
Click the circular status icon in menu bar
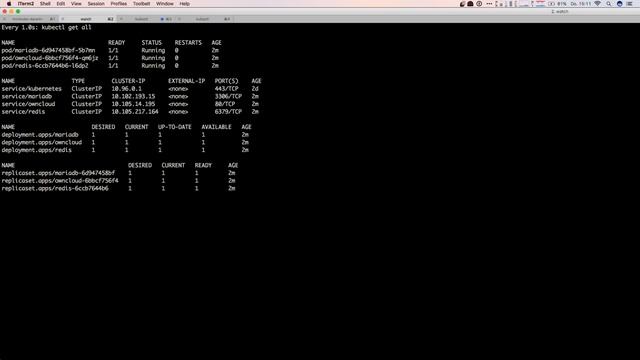(479, 4)
